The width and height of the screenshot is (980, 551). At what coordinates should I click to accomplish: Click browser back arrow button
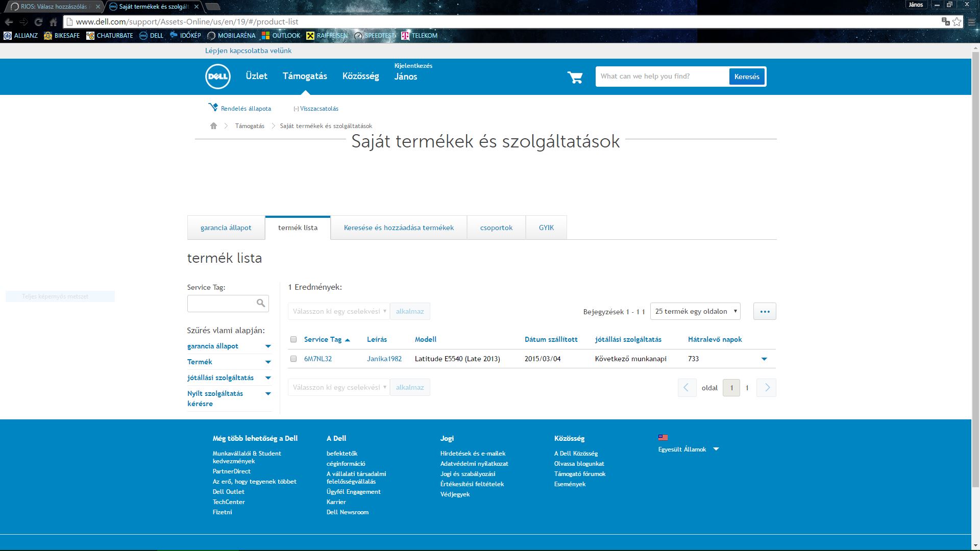click(x=9, y=22)
